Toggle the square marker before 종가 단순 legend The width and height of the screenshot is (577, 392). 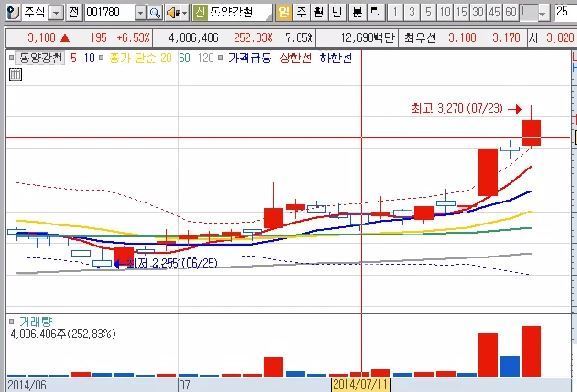point(101,58)
